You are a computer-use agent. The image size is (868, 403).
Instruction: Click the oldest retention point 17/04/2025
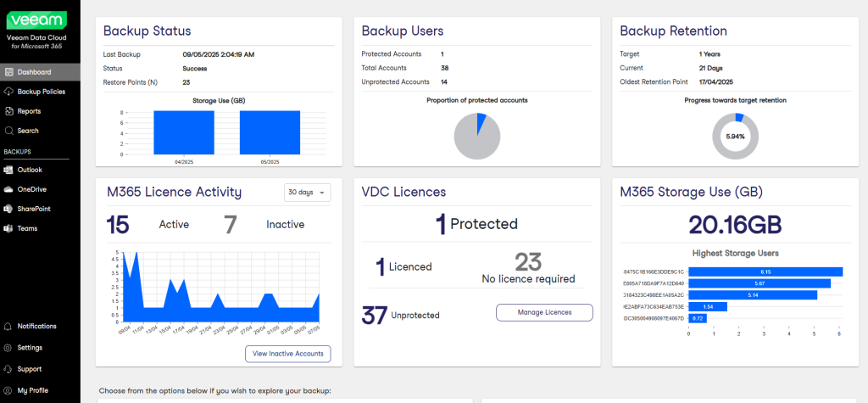click(x=716, y=82)
